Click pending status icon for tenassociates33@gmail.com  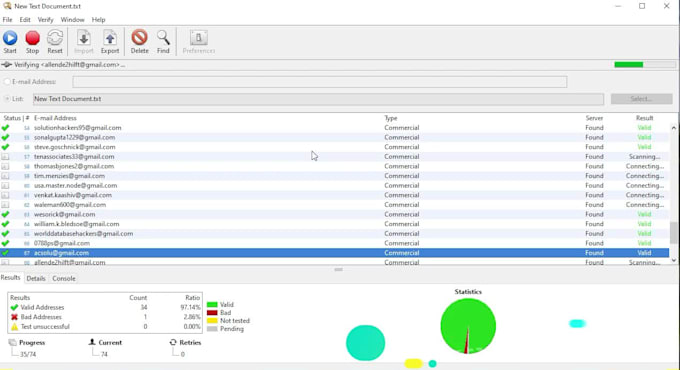[x=5, y=157]
